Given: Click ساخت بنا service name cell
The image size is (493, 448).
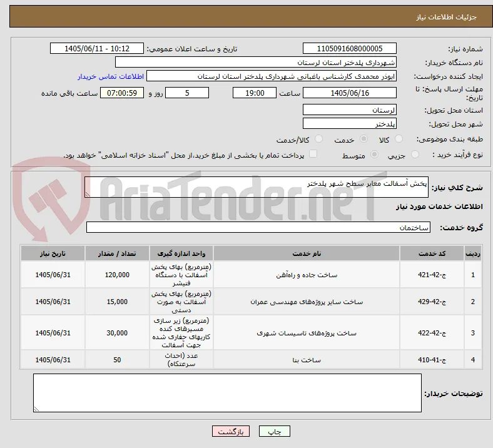Looking at the screenshot, I should pyautogui.click(x=307, y=360).
